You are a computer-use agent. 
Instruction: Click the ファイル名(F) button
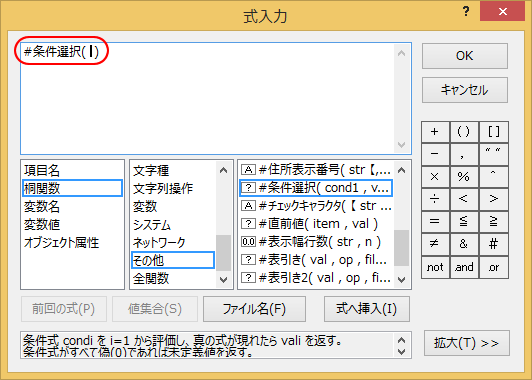pos(254,309)
